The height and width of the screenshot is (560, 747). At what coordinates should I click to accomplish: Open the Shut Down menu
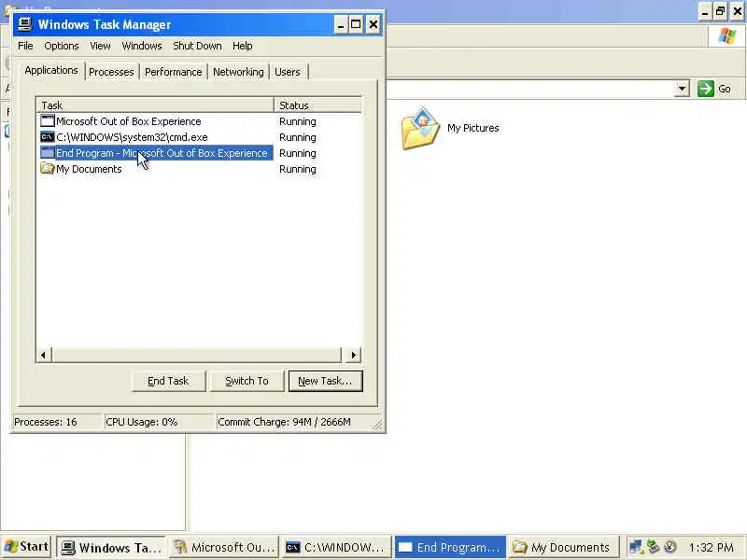coord(197,46)
